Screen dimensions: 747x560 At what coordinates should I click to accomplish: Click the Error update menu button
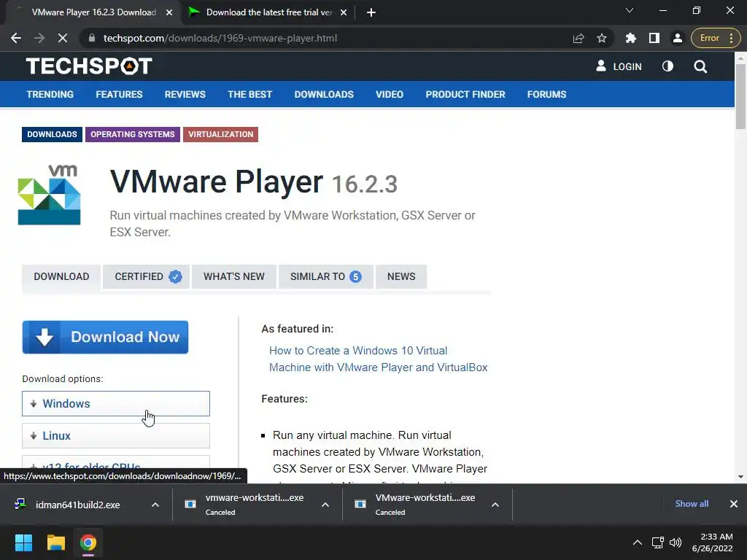[x=716, y=38]
